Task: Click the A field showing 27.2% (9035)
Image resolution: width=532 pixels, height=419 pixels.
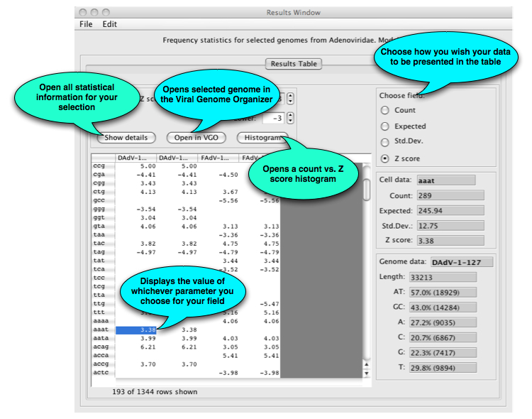Action: tap(443, 322)
